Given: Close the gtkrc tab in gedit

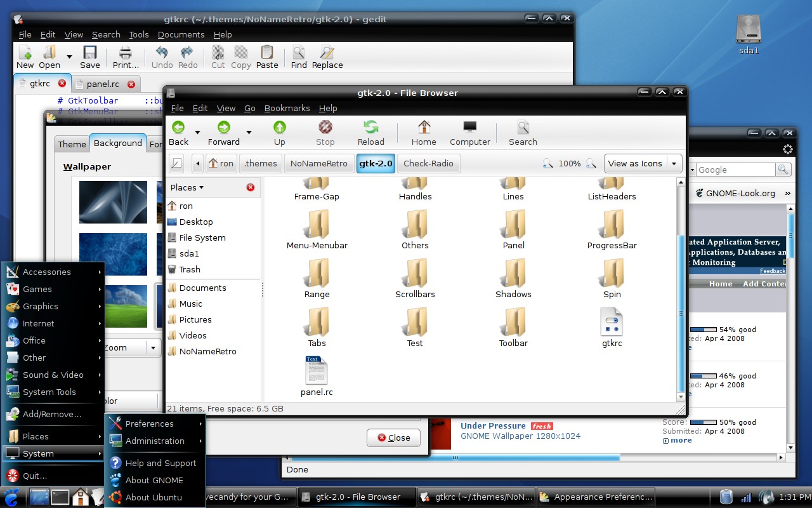Looking at the screenshot, I should tap(62, 83).
